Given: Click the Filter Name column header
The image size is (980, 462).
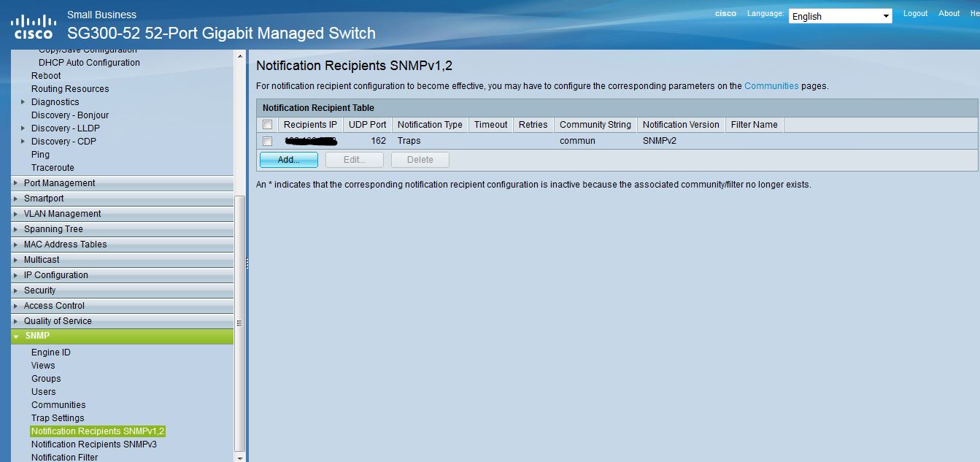Looking at the screenshot, I should [754, 125].
